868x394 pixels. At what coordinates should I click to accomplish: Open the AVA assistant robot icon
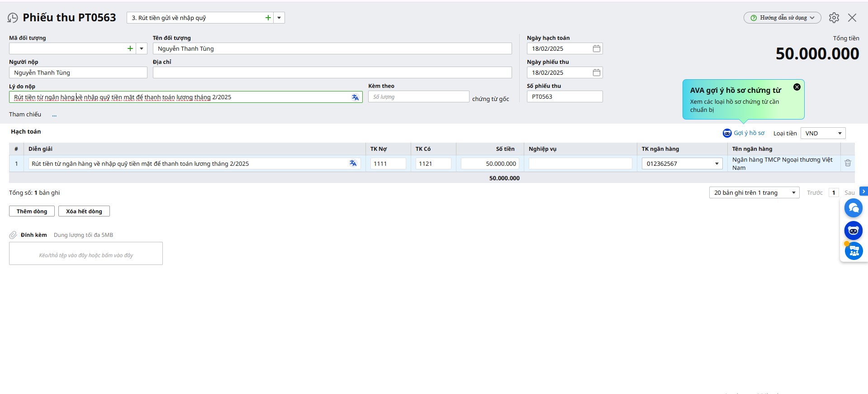point(853,231)
